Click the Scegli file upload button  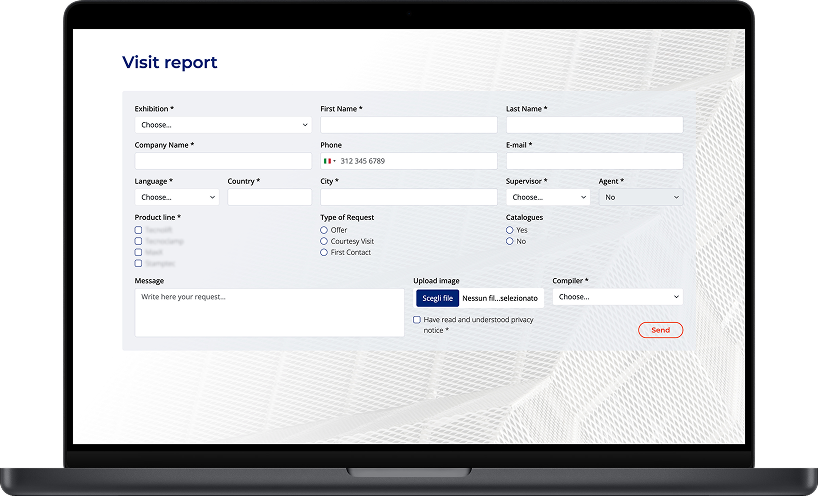tap(437, 298)
